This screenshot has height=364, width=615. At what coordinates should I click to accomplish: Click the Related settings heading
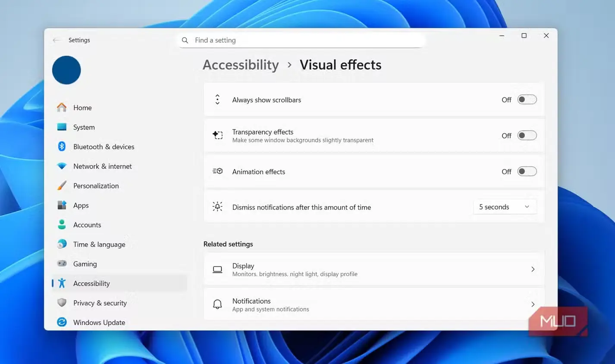tap(228, 244)
